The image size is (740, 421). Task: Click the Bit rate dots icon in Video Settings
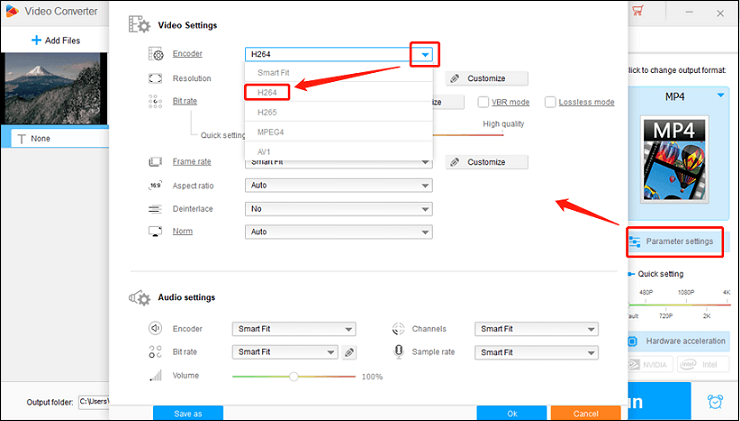click(x=155, y=101)
